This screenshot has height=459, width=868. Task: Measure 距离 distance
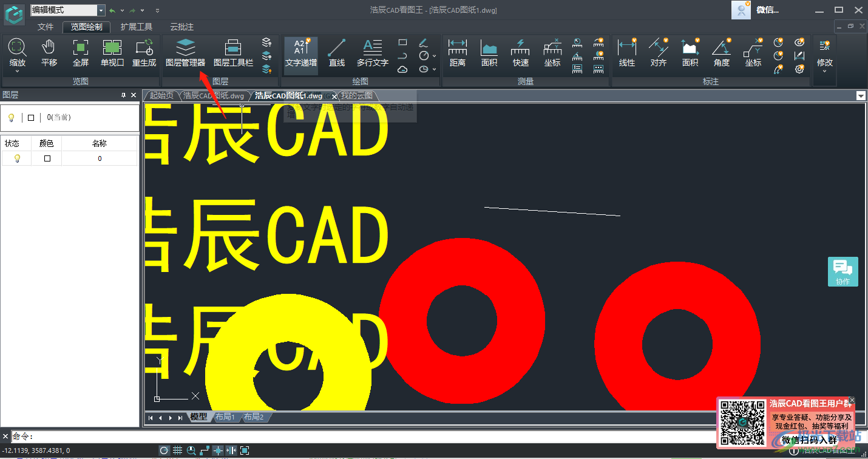pyautogui.click(x=458, y=53)
